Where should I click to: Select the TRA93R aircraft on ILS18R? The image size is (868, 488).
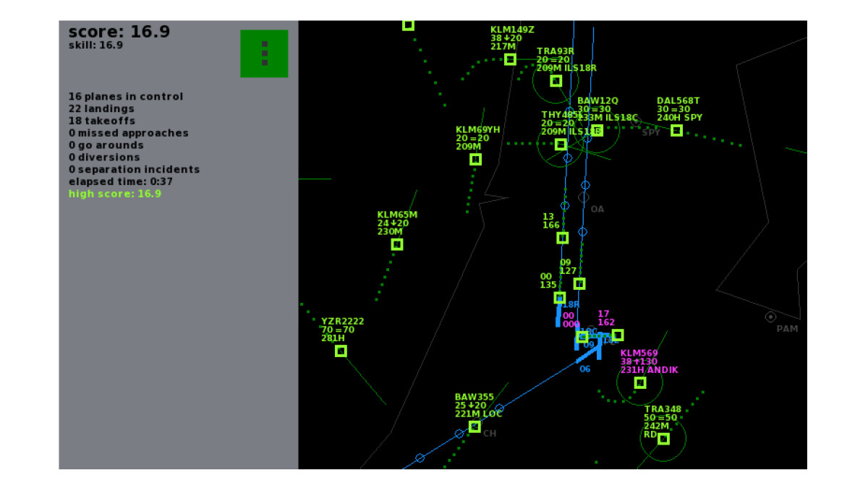(x=556, y=81)
